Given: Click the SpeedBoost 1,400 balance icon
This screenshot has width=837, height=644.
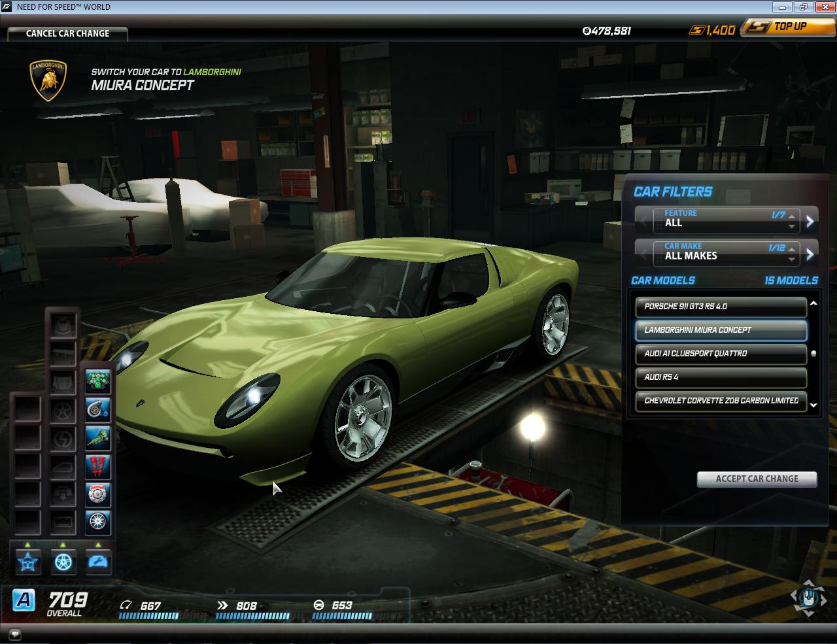Looking at the screenshot, I should tap(698, 30).
